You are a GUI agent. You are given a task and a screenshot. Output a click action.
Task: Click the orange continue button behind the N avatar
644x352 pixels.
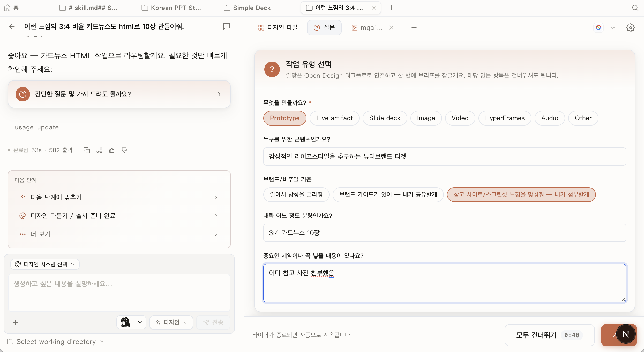609,335
